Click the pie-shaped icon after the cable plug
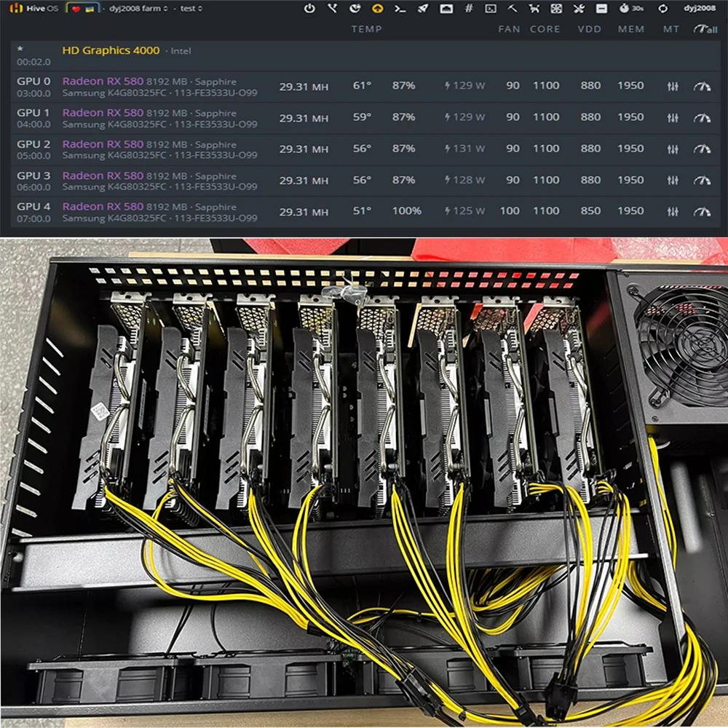Screen dimensions: 728x728 click(x=355, y=8)
